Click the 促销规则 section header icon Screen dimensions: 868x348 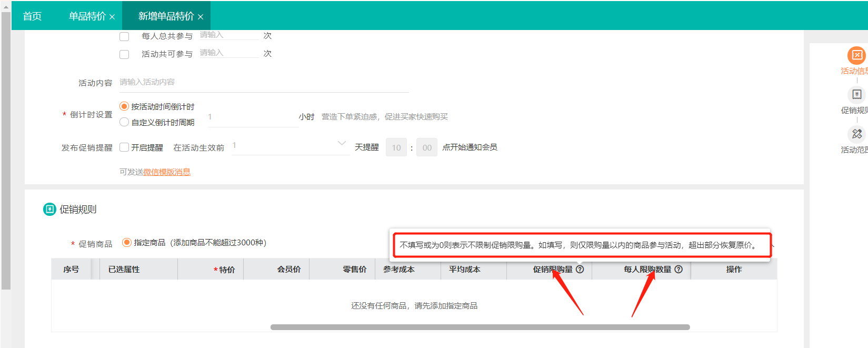pyautogui.click(x=49, y=210)
